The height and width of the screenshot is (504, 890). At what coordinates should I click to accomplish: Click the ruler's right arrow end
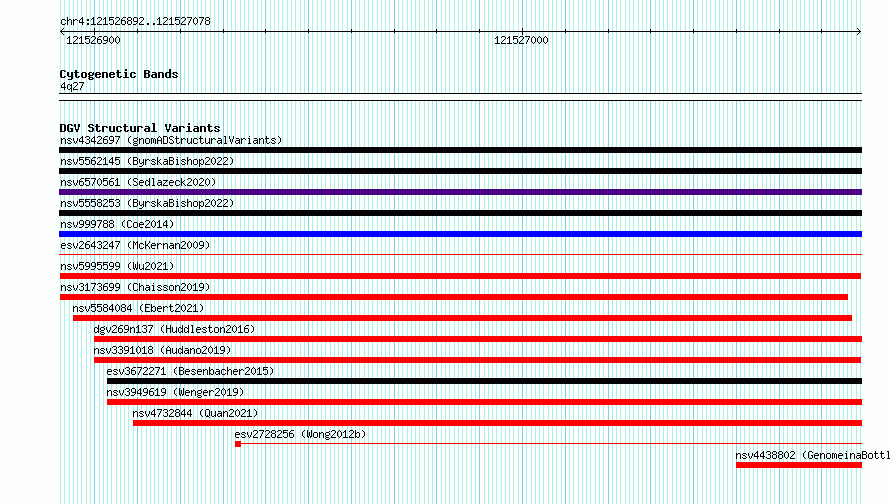[x=859, y=31]
